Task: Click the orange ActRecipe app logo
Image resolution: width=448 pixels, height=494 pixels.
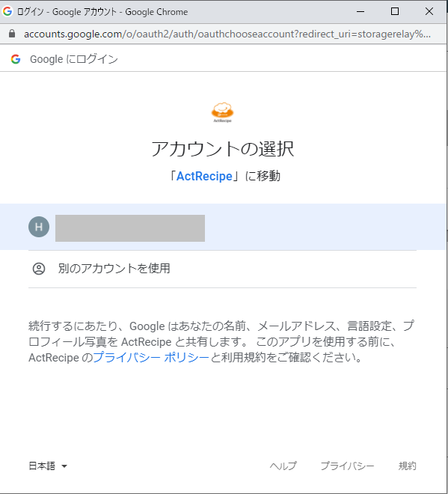Action: [223, 112]
